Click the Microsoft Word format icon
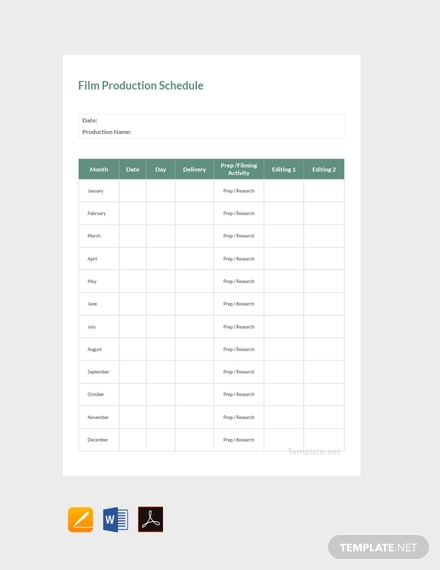 click(115, 519)
